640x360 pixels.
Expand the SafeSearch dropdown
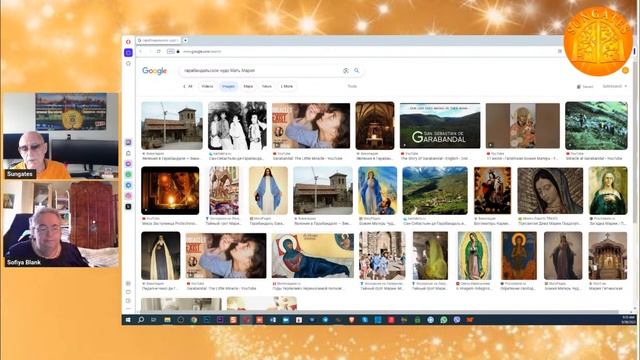pos(615,86)
